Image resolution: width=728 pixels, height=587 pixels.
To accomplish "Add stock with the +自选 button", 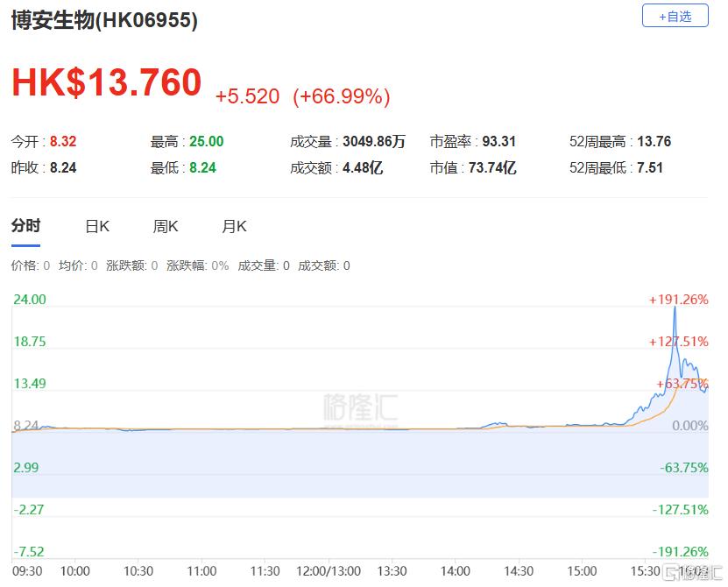I will 675,17.
